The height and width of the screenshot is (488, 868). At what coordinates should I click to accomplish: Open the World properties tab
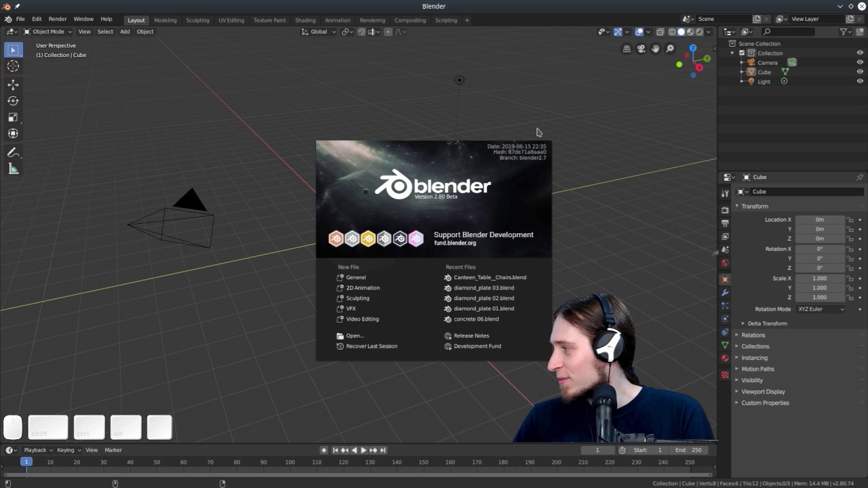(x=725, y=263)
